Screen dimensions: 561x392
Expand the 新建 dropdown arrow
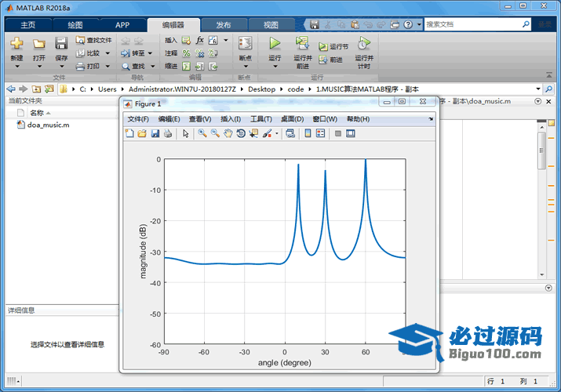16,67
